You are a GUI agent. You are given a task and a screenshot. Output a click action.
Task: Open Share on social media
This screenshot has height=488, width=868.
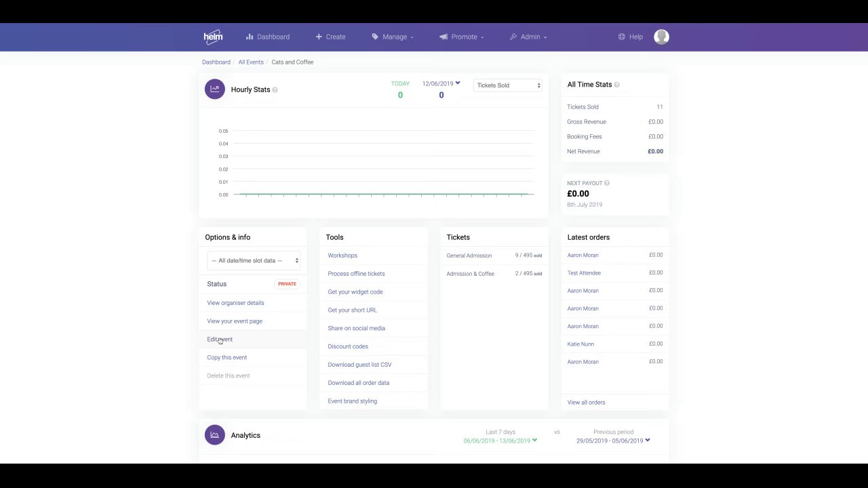[357, 329]
